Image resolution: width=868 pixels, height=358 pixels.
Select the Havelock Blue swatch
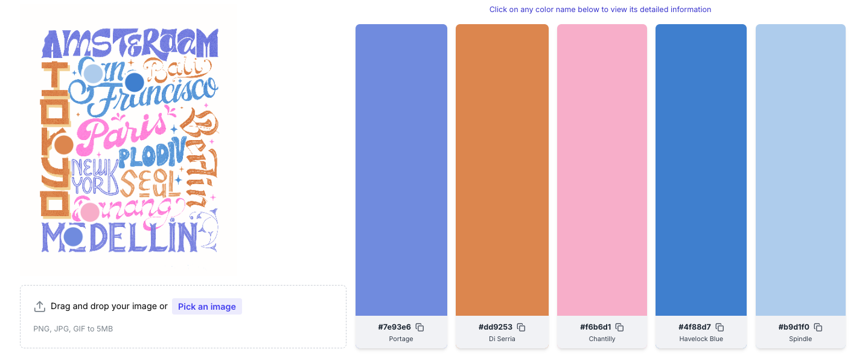point(701,170)
